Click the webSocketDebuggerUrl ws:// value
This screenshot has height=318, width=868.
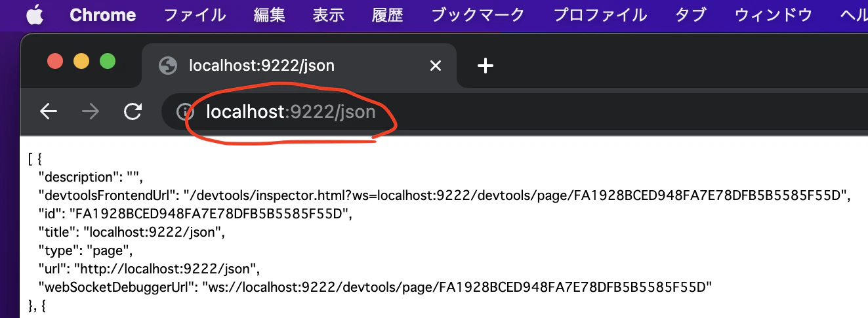pos(458,287)
